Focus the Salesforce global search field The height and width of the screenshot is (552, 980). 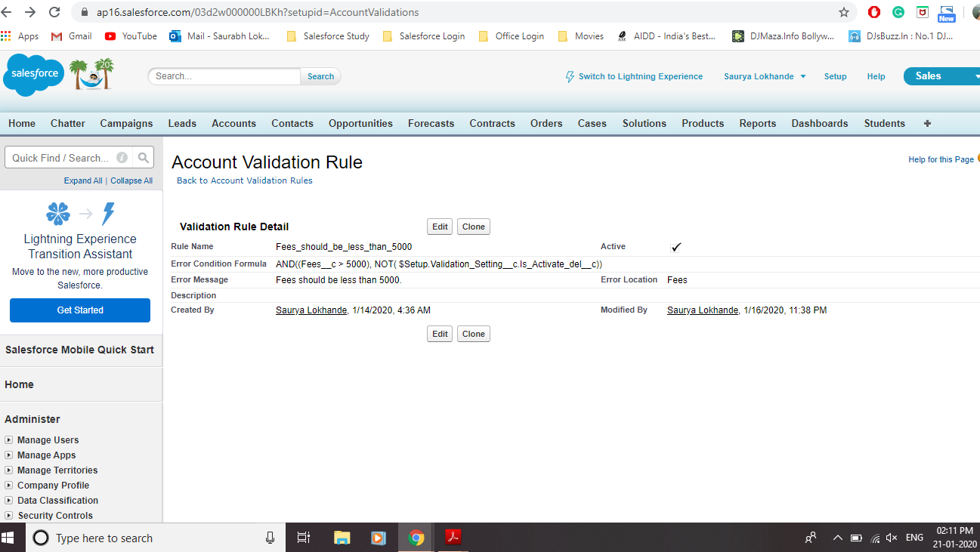pos(225,76)
